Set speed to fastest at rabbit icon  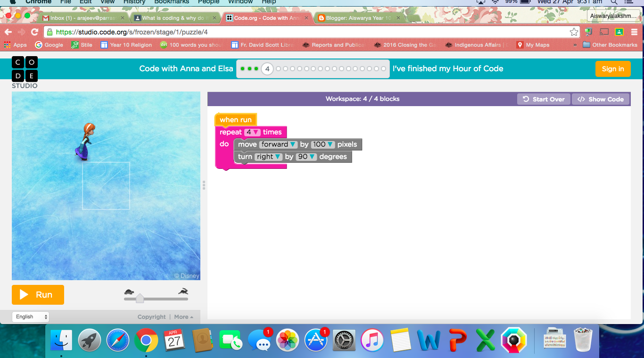tap(183, 291)
